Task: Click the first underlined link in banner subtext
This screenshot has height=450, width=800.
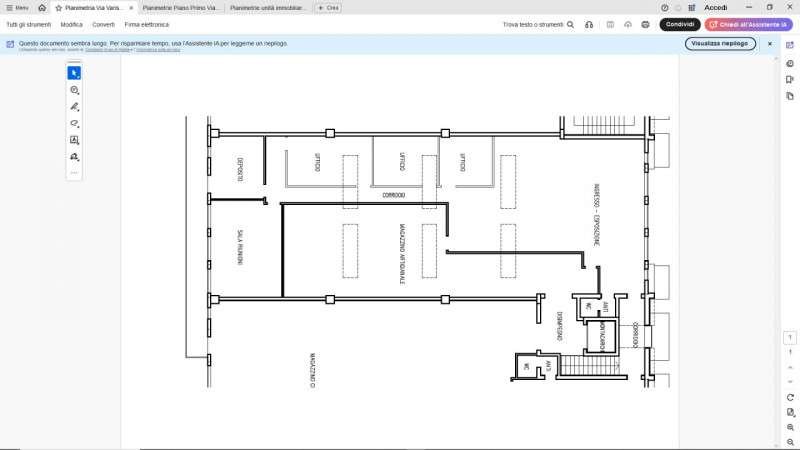Action: [108, 50]
